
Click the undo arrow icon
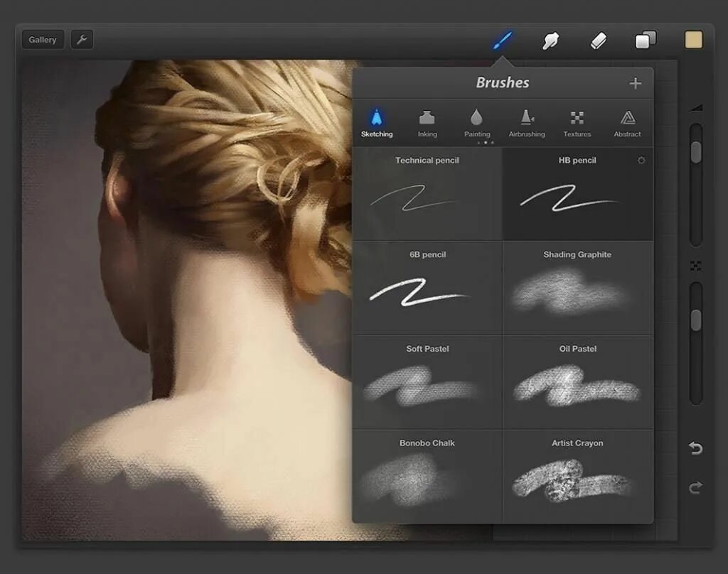pyautogui.click(x=695, y=448)
